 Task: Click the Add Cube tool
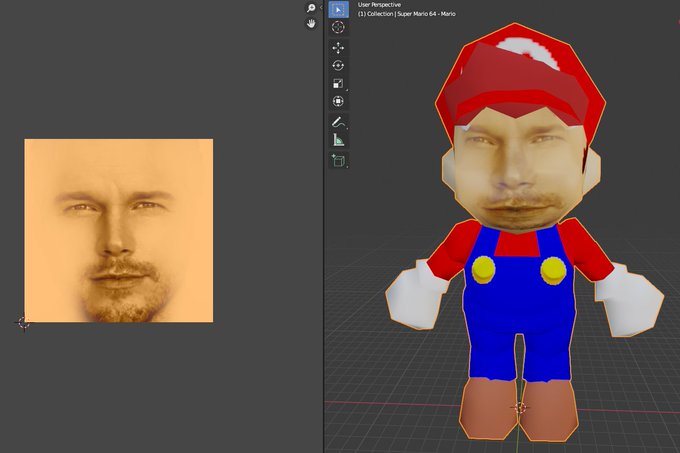tap(338, 160)
